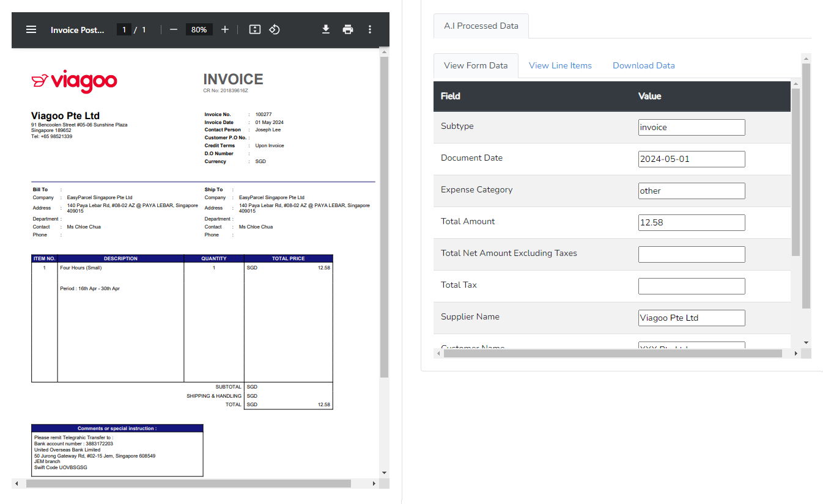Click the zoom out minus icon
The image size is (823, 504).
click(174, 29)
